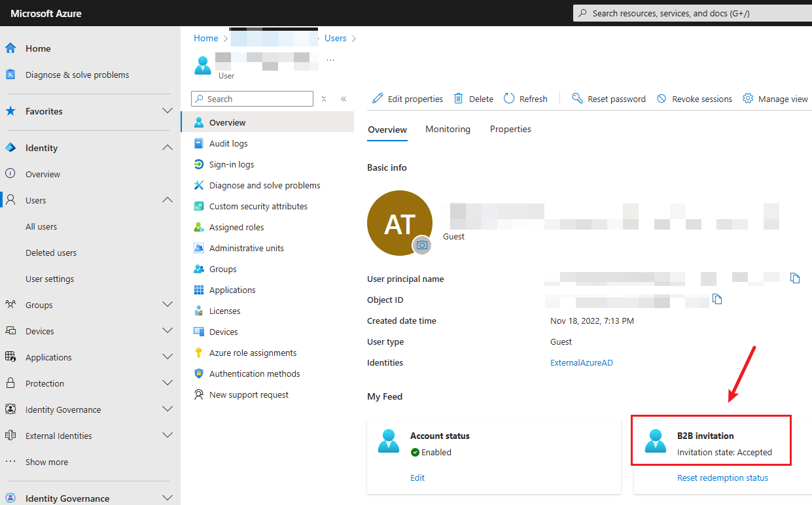812x505 pixels.
Task: Open Manage view settings
Action: [x=775, y=99]
